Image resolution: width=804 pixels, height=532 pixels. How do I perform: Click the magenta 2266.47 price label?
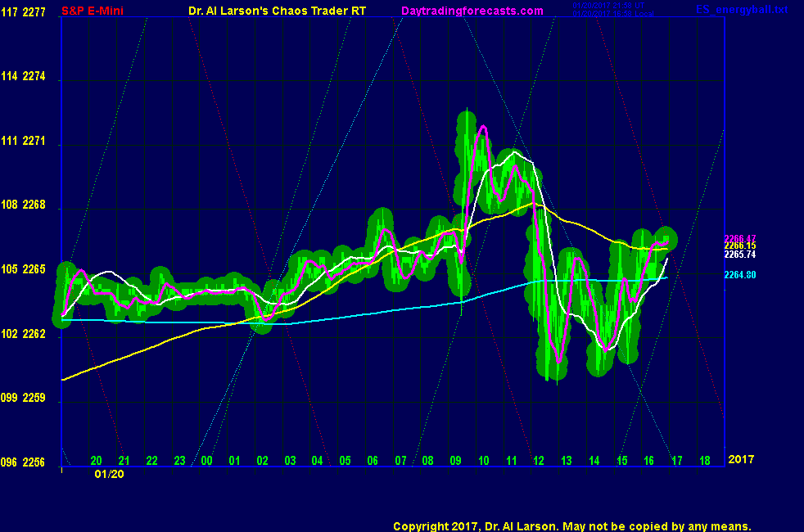[739, 238]
